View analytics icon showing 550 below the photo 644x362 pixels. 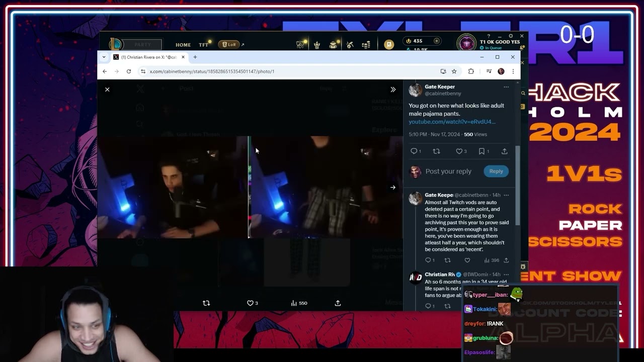tap(299, 303)
